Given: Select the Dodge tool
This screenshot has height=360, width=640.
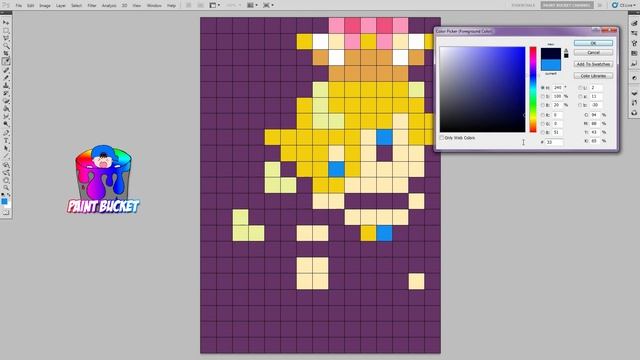Looking at the screenshot, I should coord(6,124).
